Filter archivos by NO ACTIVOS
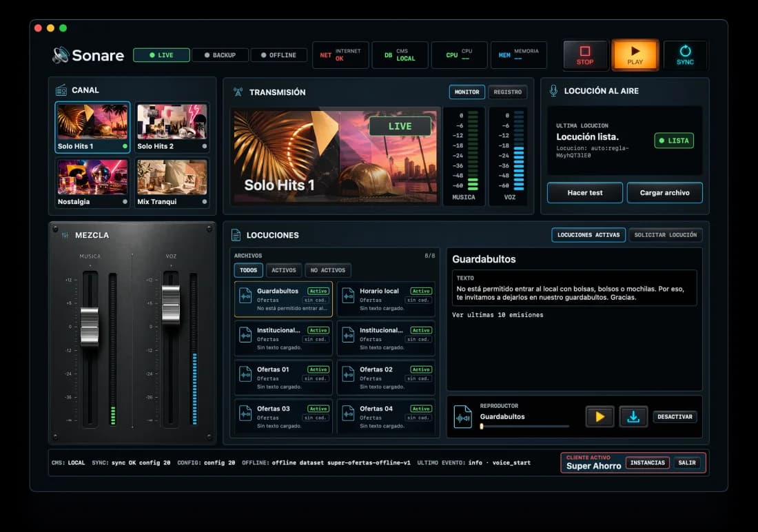This screenshot has width=758, height=532. (328, 270)
